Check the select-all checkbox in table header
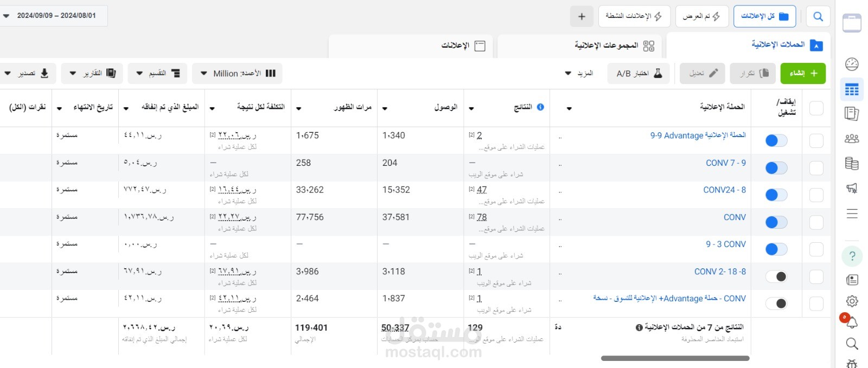The height and width of the screenshot is (368, 868). tap(816, 108)
